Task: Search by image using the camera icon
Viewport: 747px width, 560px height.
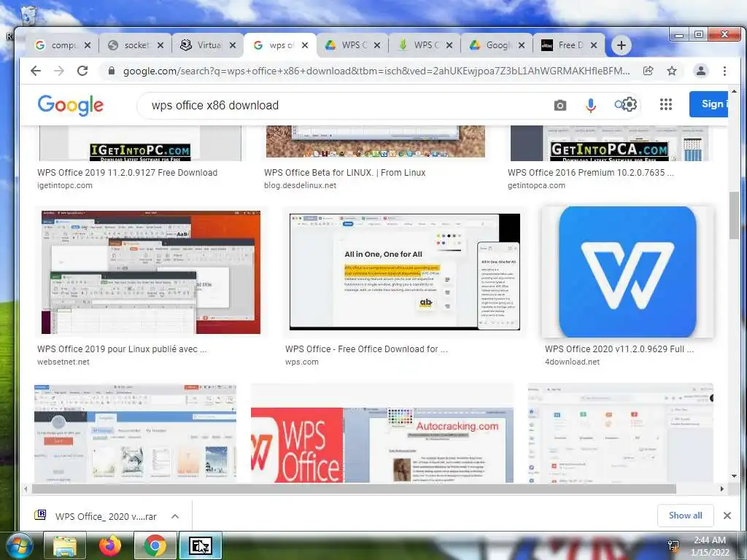Action: [560, 105]
